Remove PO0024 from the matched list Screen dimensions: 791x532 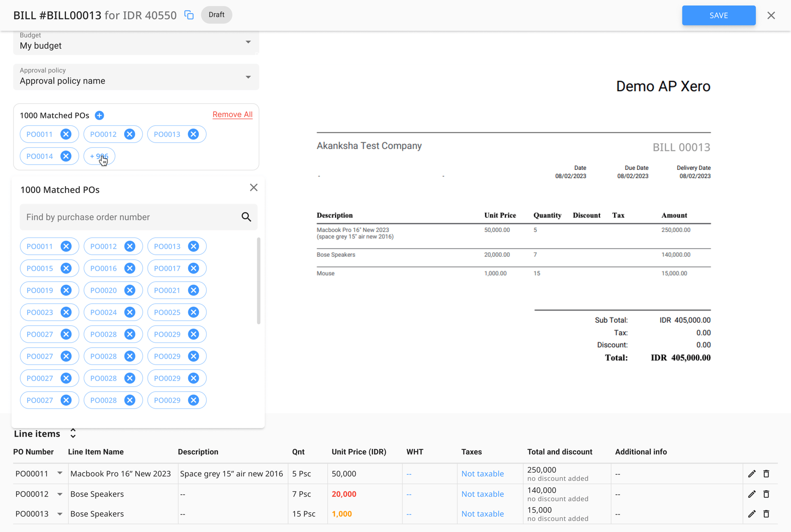[x=130, y=312]
